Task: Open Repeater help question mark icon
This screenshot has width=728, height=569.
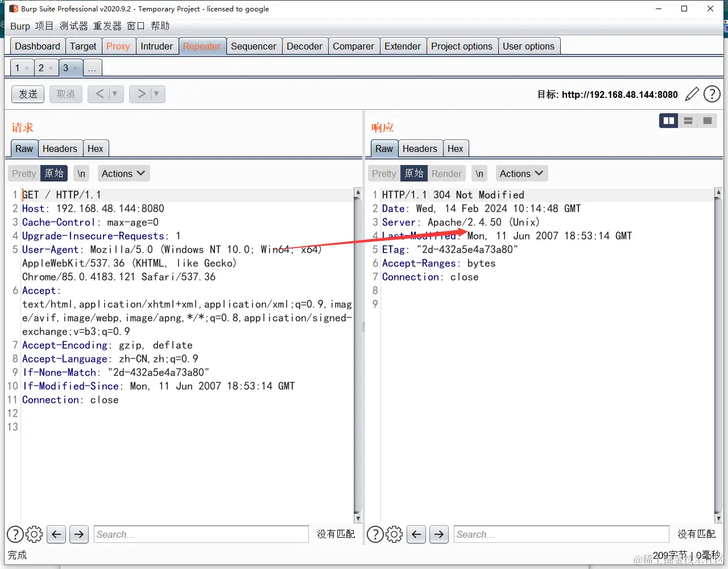Action: pos(712,94)
